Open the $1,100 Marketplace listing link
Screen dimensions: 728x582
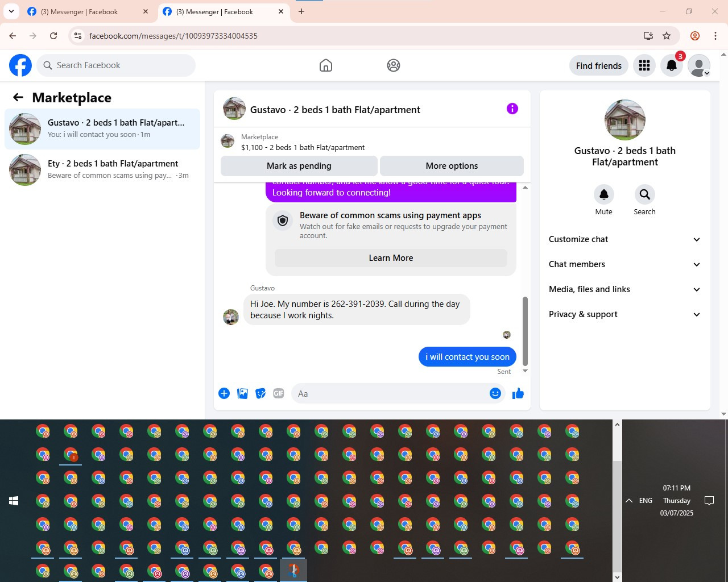tap(303, 147)
